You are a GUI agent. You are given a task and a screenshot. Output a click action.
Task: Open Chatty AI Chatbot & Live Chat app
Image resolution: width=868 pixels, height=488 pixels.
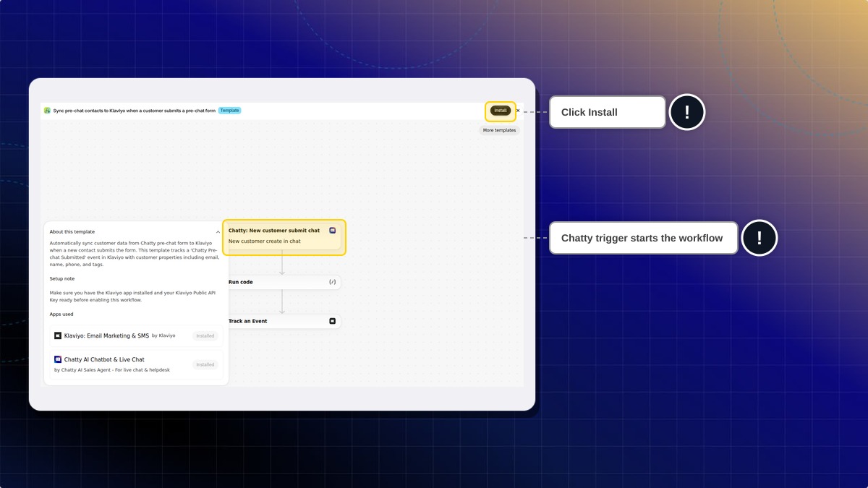(104, 359)
